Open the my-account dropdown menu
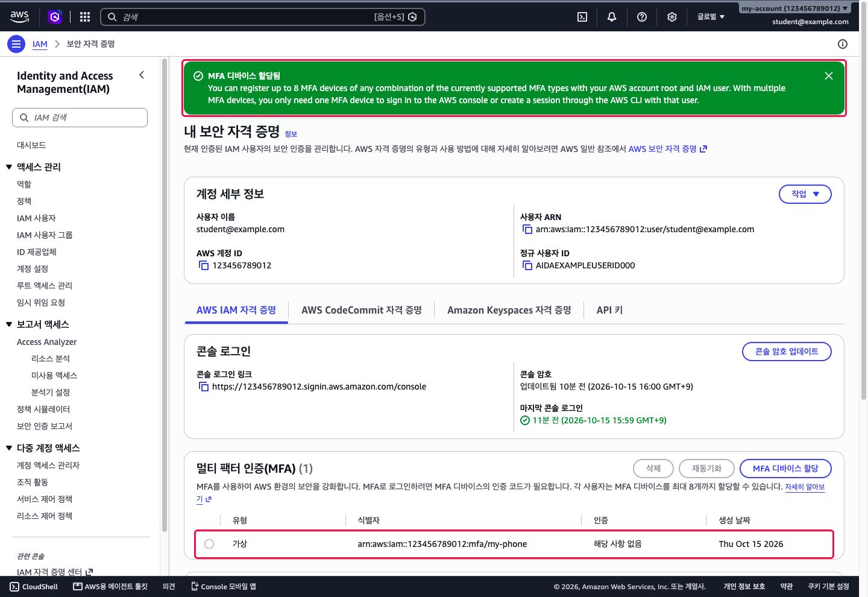868x597 pixels. click(x=794, y=8)
